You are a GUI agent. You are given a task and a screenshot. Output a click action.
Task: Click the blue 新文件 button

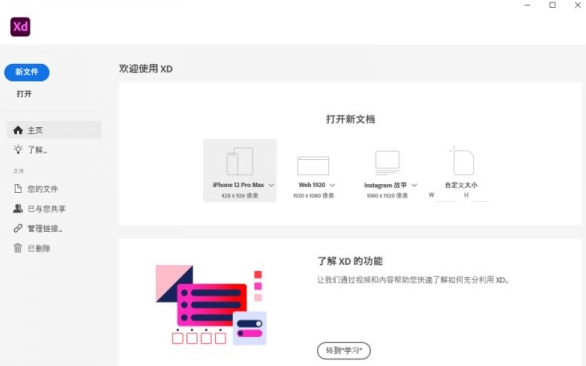click(x=27, y=72)
